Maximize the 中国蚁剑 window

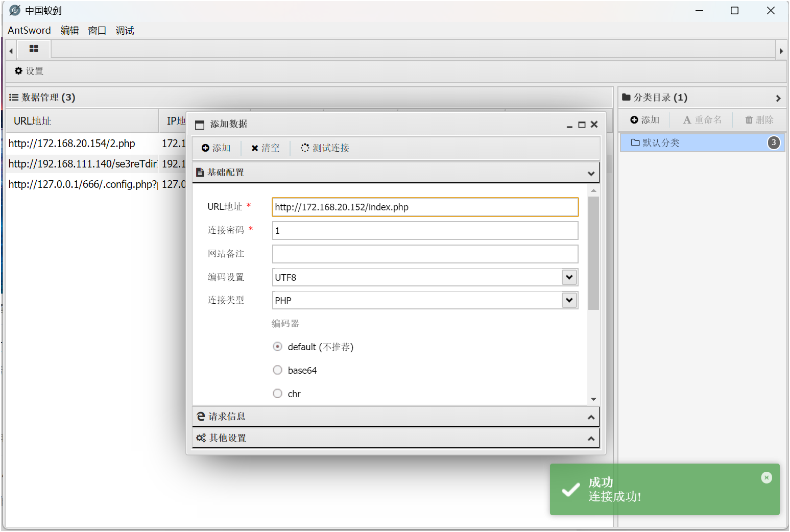pyautogui.click(x=734, y=10)
